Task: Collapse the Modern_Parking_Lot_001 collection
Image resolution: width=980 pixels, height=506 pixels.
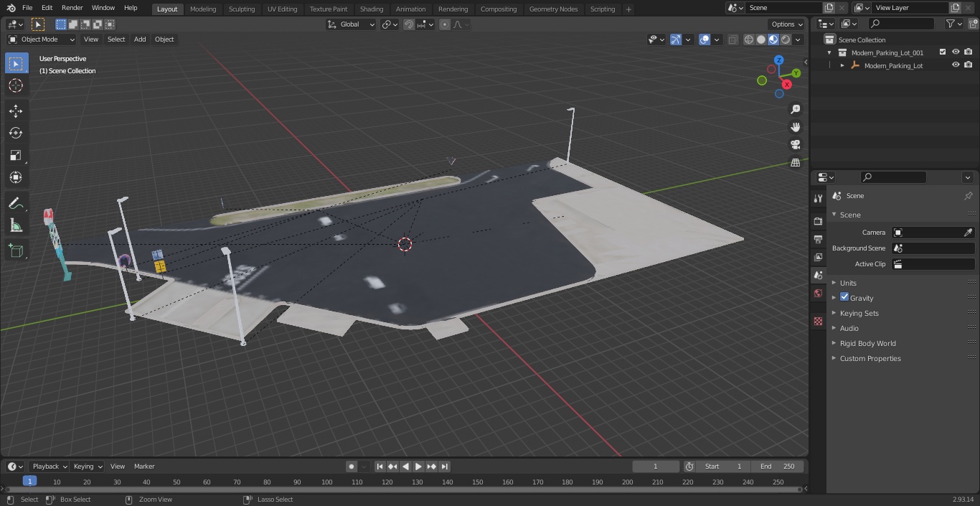Action: click(x=830, y=52)
